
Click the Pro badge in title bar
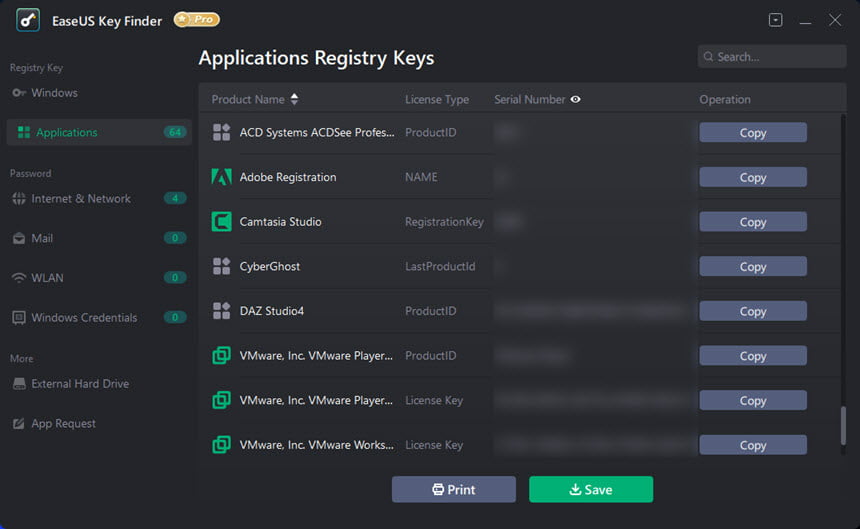pos(197,20)
